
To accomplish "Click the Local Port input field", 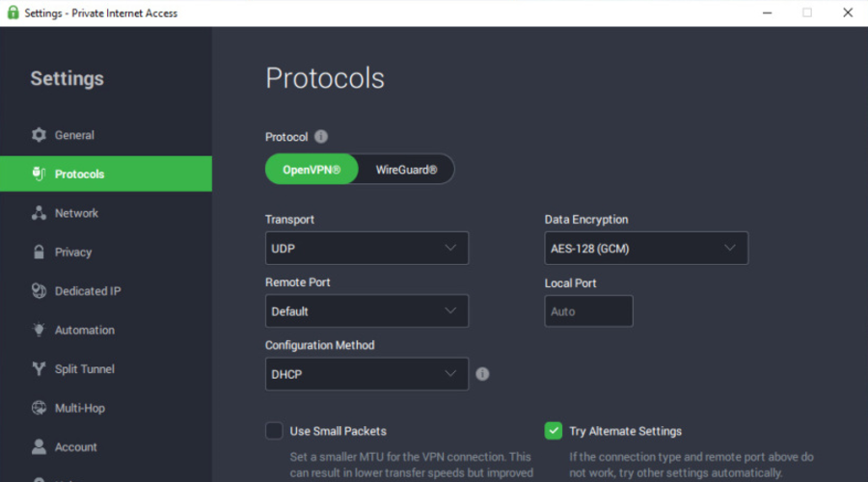I will coord(588,311).
